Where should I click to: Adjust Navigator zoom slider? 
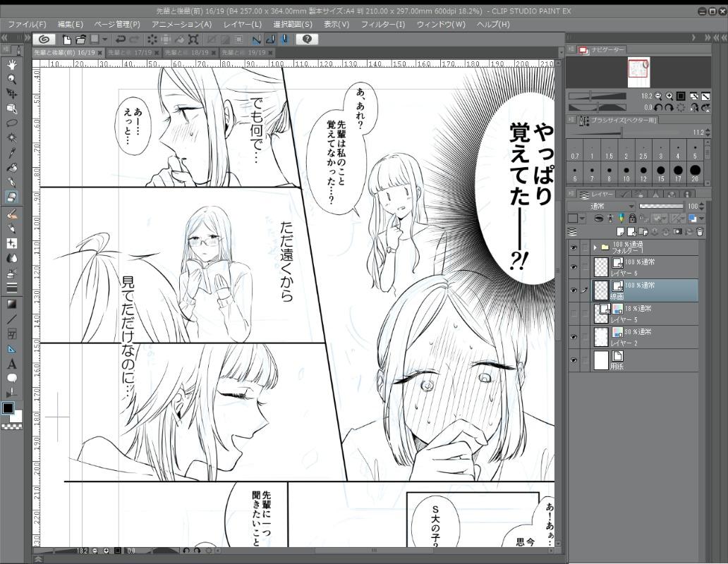pos(598,97)
